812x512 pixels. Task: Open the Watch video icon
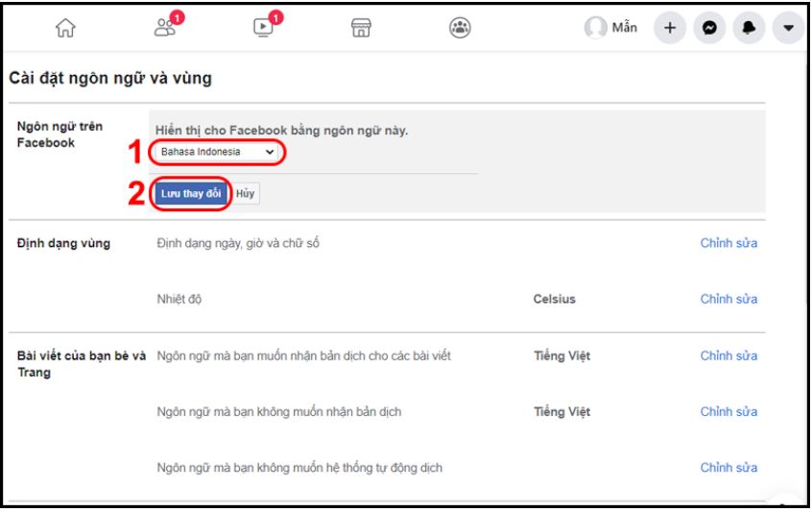265,27
